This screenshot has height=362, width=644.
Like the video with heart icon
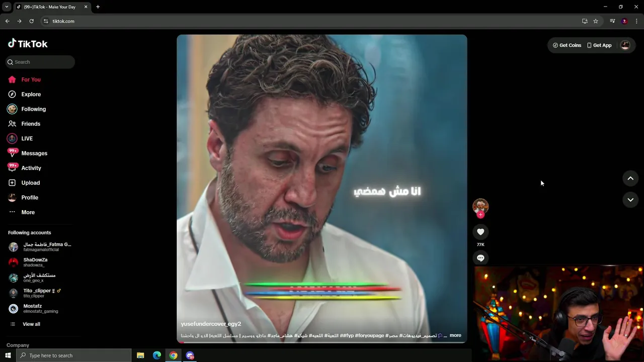tap(480, 232)
